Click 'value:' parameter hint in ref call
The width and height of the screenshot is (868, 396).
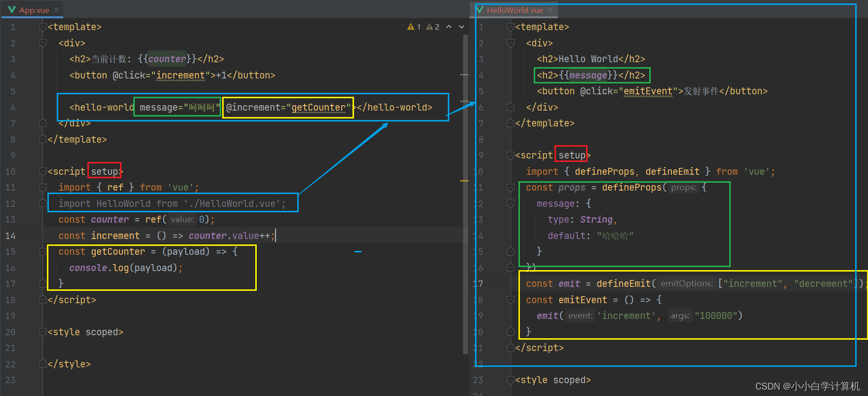tap(183, 220)
